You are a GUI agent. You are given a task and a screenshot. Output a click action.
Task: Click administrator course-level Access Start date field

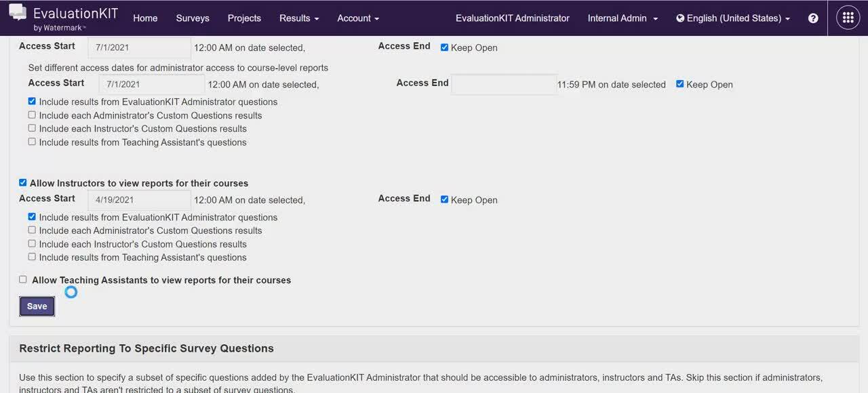pos(152,85)
